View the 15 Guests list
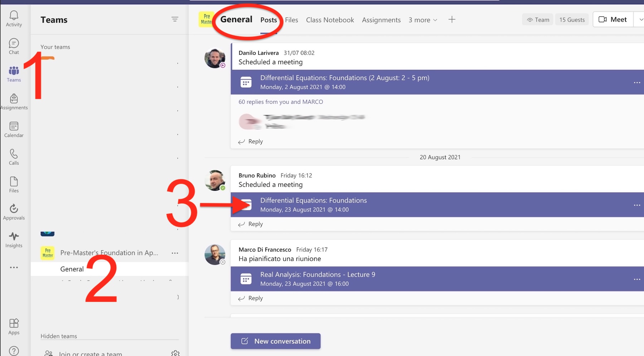 click(572, 20)
